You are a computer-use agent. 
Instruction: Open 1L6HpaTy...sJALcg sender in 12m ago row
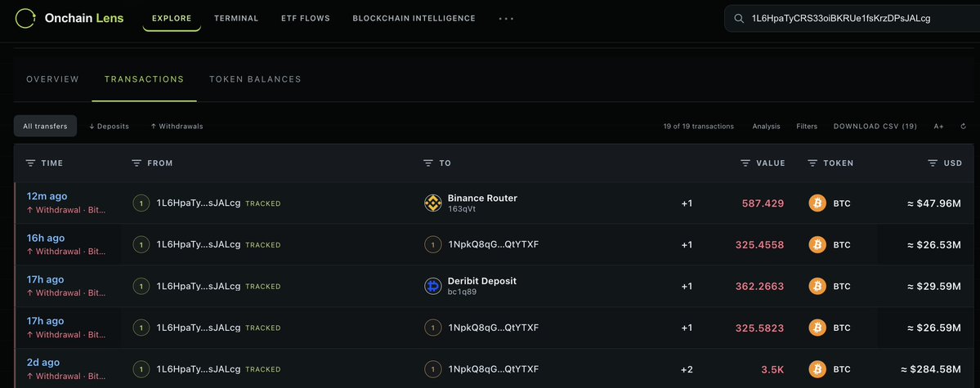click(199, 203)
